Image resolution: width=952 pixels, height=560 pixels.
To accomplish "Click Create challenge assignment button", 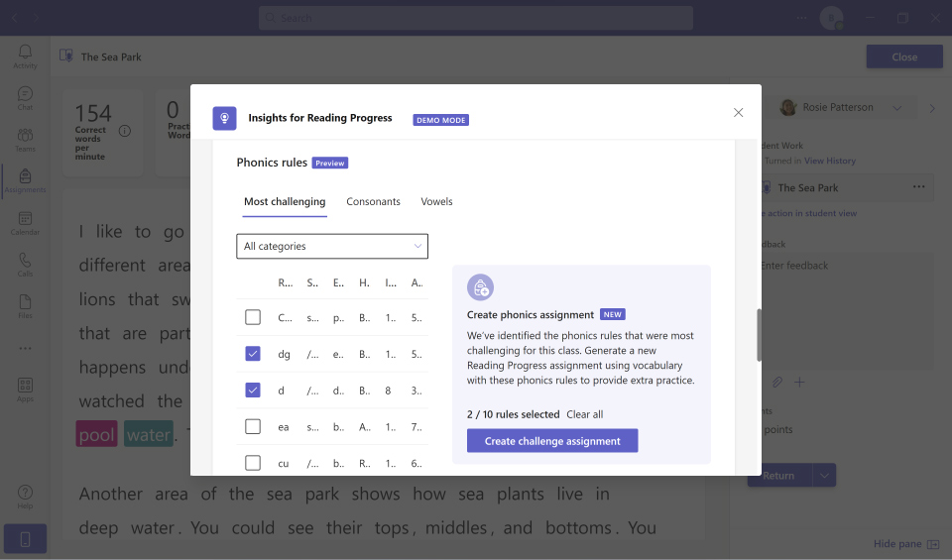I will [552, 441].
